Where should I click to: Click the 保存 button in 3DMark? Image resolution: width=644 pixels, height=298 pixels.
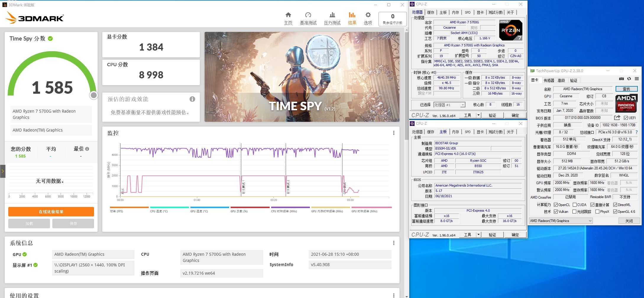(x=73, y=223)
